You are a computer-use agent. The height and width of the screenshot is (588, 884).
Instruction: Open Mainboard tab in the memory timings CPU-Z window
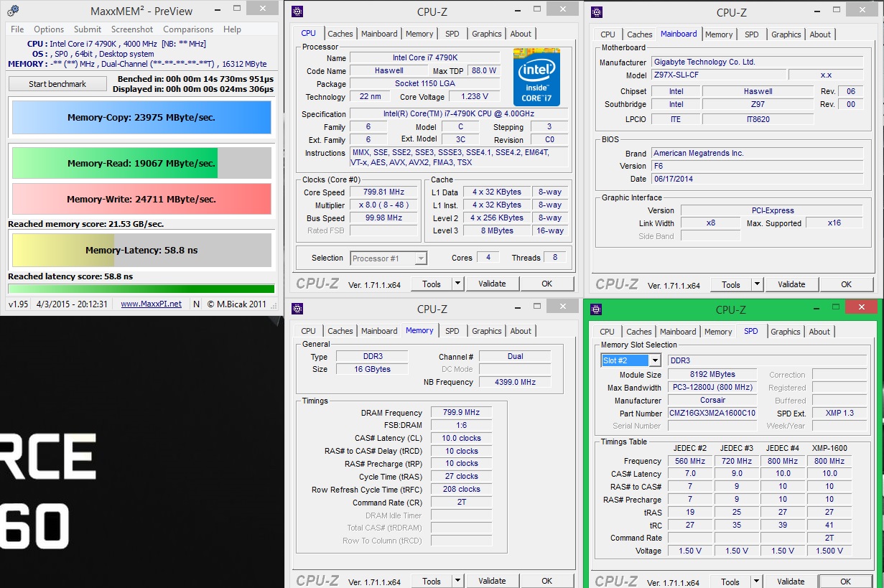(379, 331)
